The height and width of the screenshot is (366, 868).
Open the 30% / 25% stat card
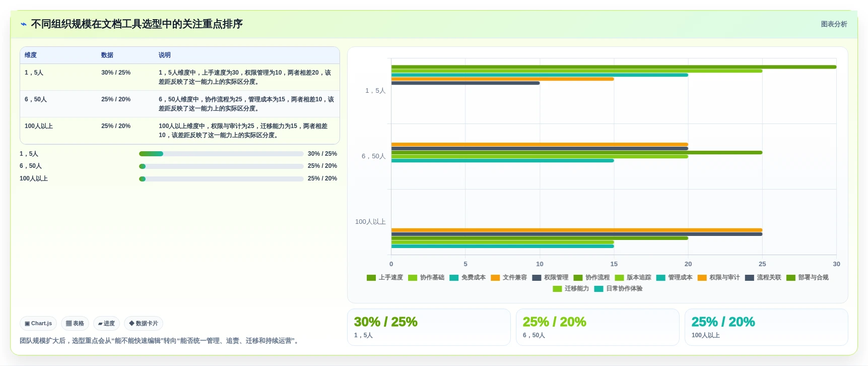click(x=429, y=327)
